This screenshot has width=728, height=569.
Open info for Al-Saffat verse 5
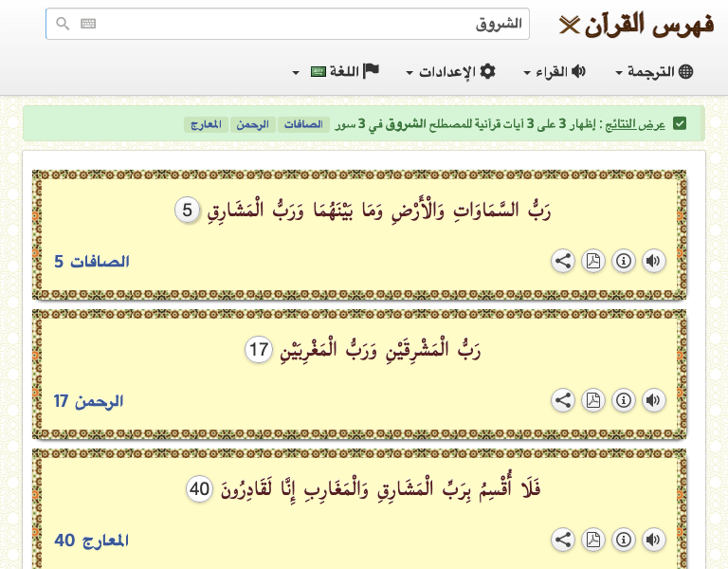(623, 261)
